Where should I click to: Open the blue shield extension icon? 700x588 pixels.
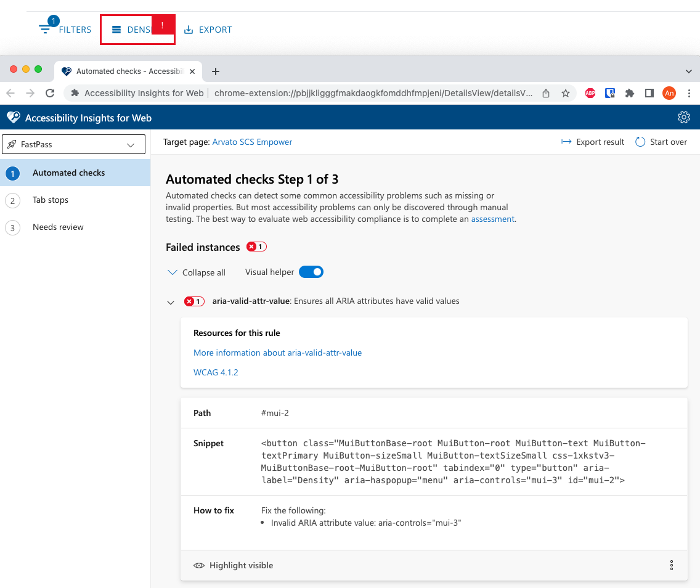[x=610, y=93]
